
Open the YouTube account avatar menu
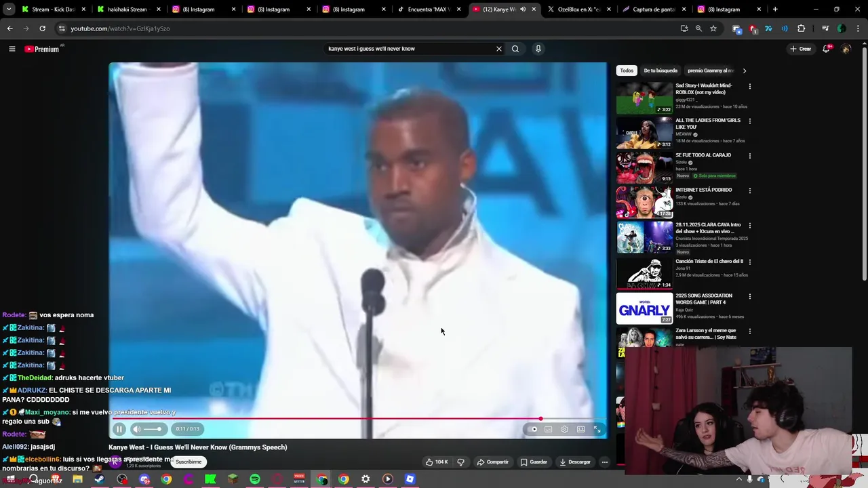click(846, 49)
